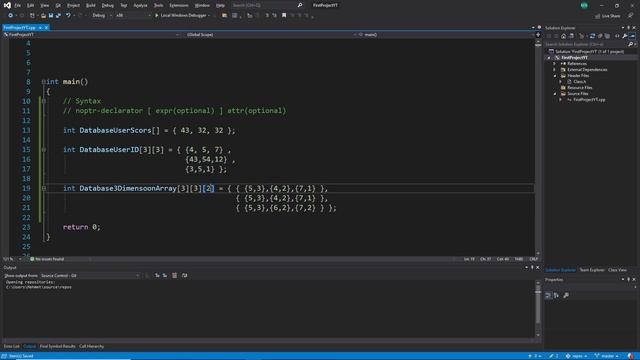
Task: Click the Save All icon
Action: tap(58, 16)
